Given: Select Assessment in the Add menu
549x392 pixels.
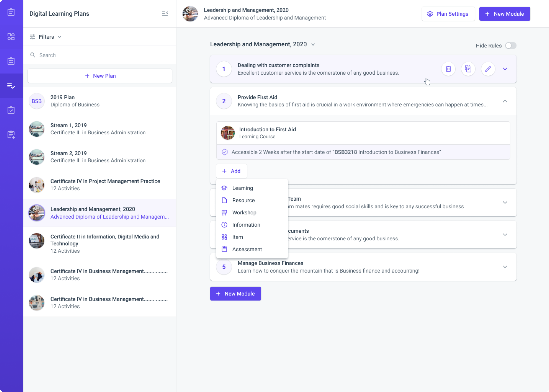Looking at the screenshot, I should pos(247,249).
